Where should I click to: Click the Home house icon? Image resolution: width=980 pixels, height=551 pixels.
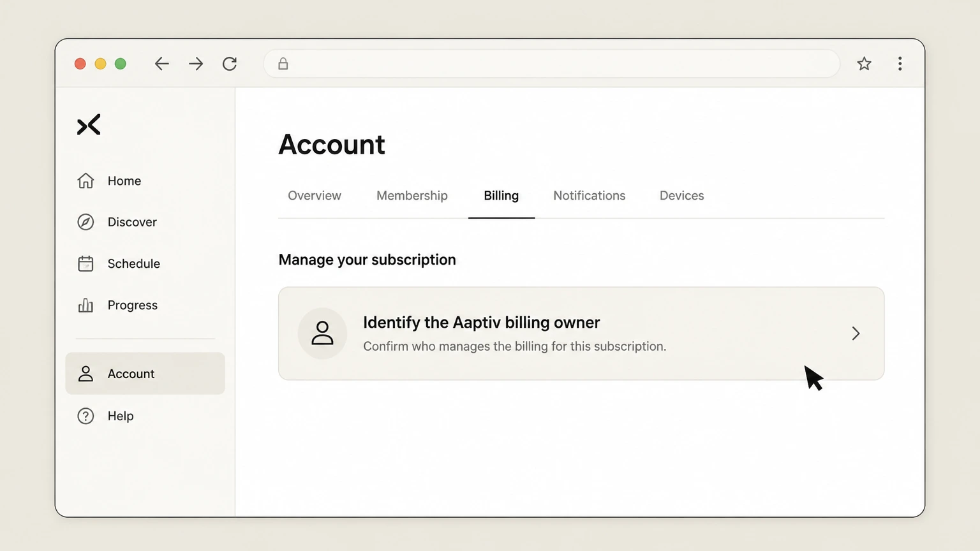[85, 181]
